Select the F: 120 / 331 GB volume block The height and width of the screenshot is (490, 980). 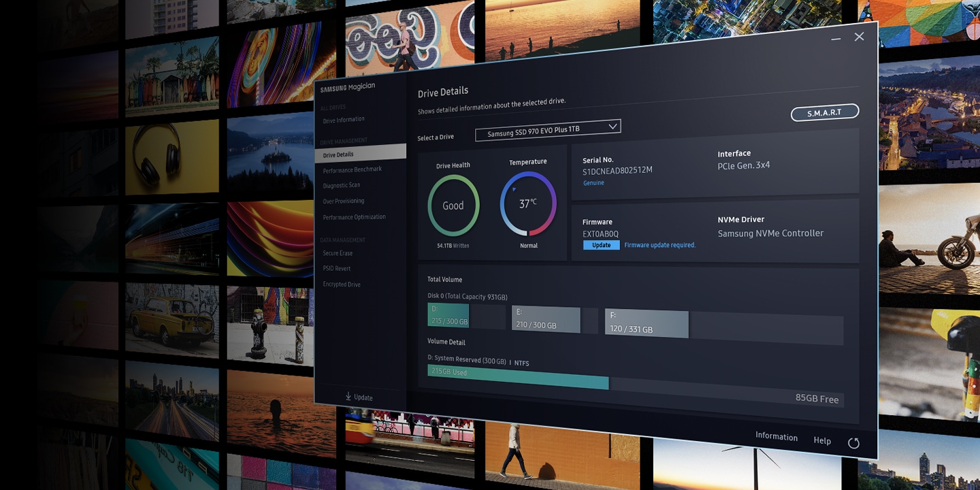647,324
